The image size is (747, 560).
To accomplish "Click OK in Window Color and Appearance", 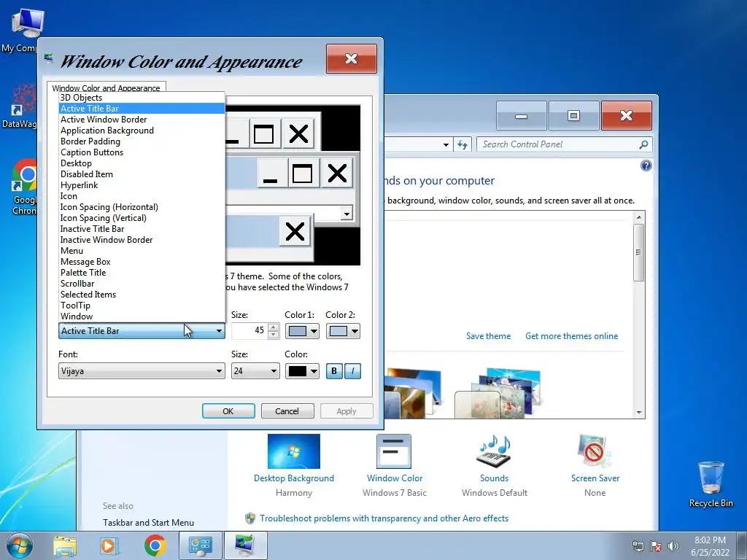I will [x=228, y=411].
